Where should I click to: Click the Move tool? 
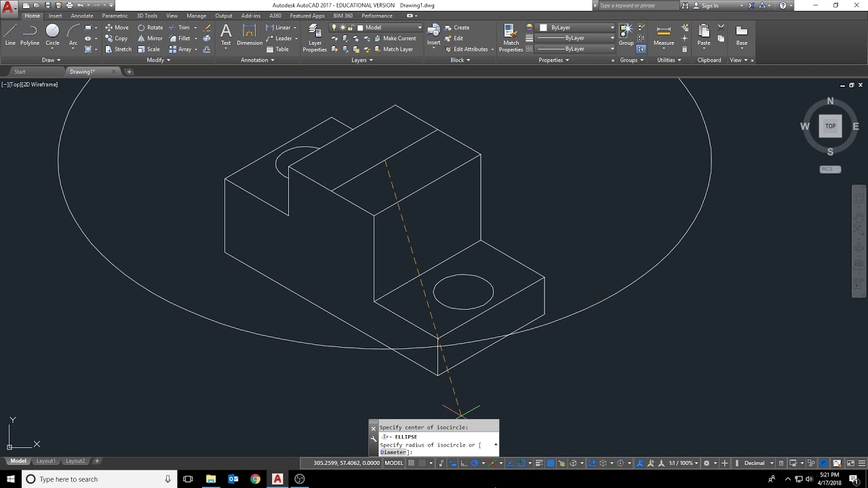point(117,28)
